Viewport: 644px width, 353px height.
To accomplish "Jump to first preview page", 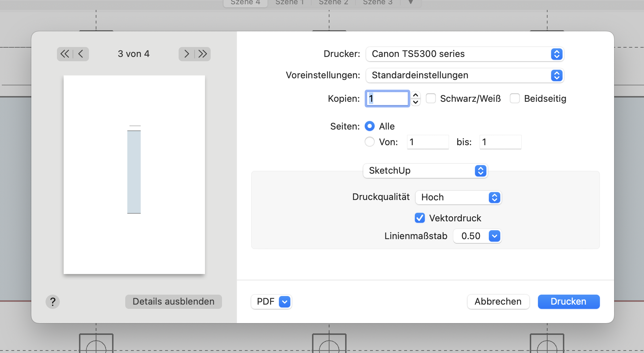I will point(65,54).
